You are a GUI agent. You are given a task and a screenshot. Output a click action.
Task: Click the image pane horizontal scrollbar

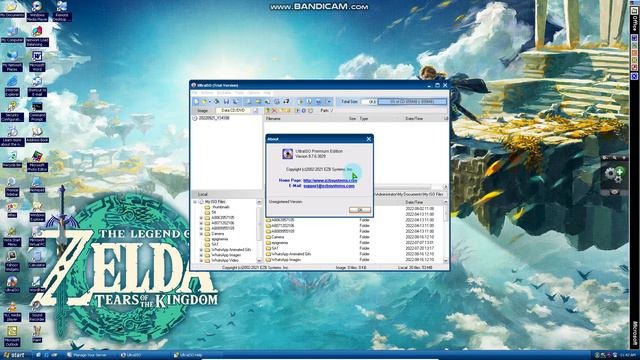click(408, 187)
